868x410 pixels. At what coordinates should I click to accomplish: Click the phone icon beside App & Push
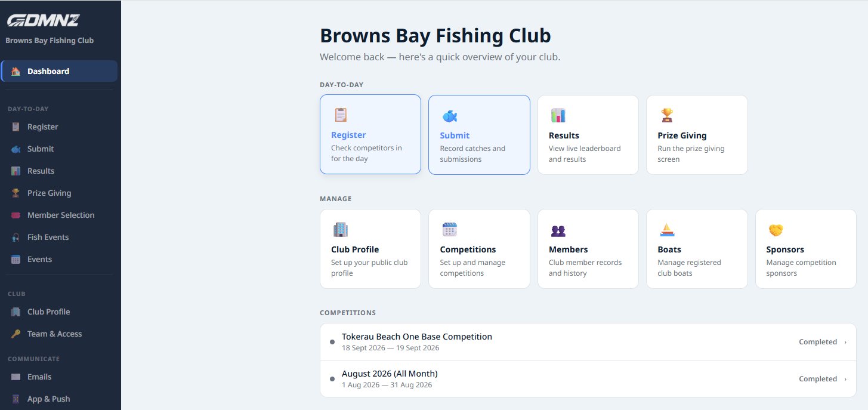point(16,399)
